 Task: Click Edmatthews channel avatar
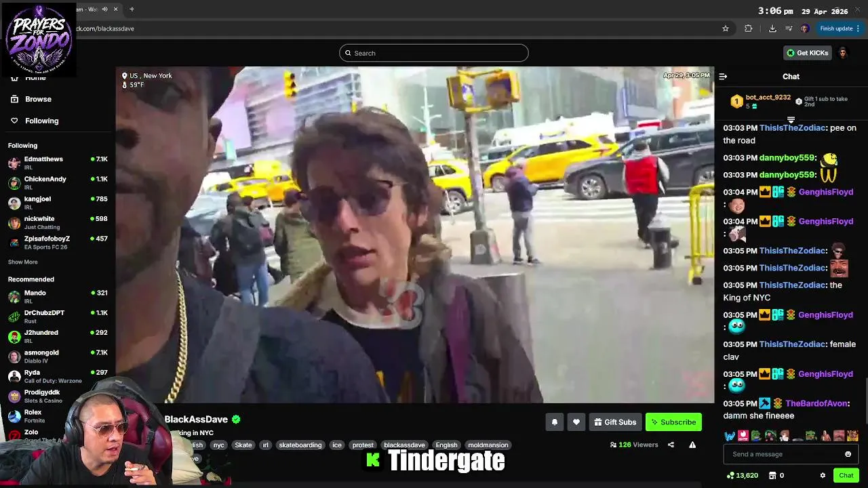14,163
